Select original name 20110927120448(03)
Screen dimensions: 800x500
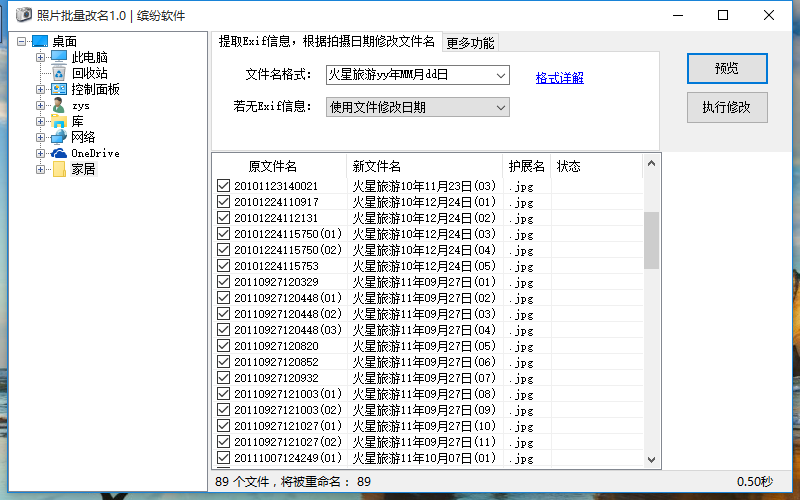click(288, 330)
